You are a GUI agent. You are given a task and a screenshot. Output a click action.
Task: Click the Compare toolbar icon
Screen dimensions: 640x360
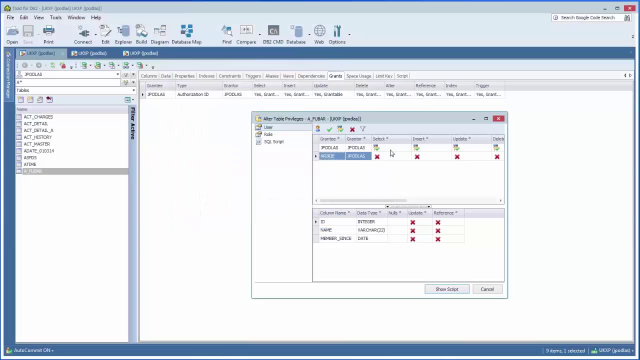246,35
